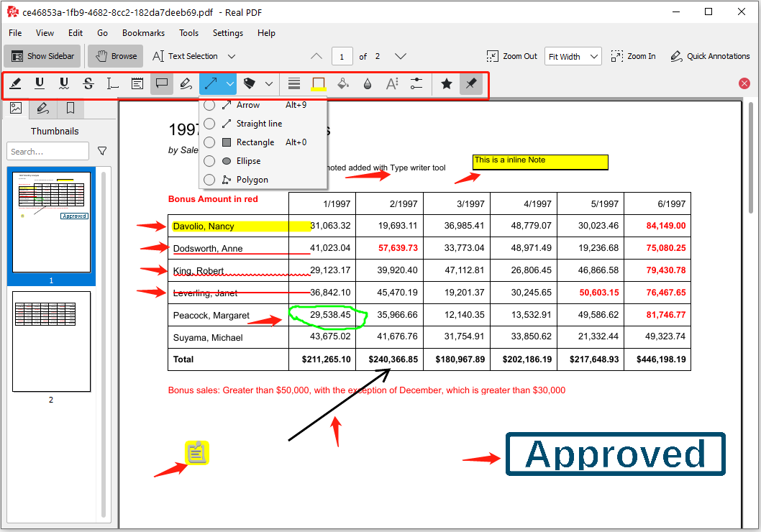Click the pin annotation icon
This screenshot has height=532, width=761.
click(x=471, y=83)
